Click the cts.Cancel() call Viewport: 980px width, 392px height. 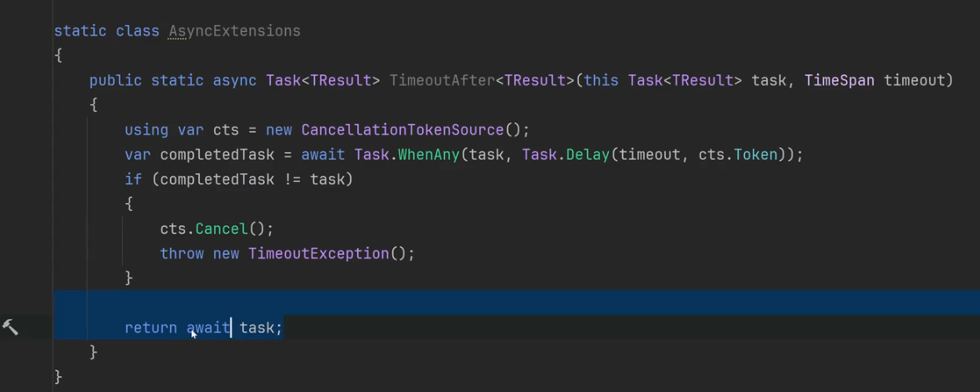pyautogui.click(x=221, y=229)
